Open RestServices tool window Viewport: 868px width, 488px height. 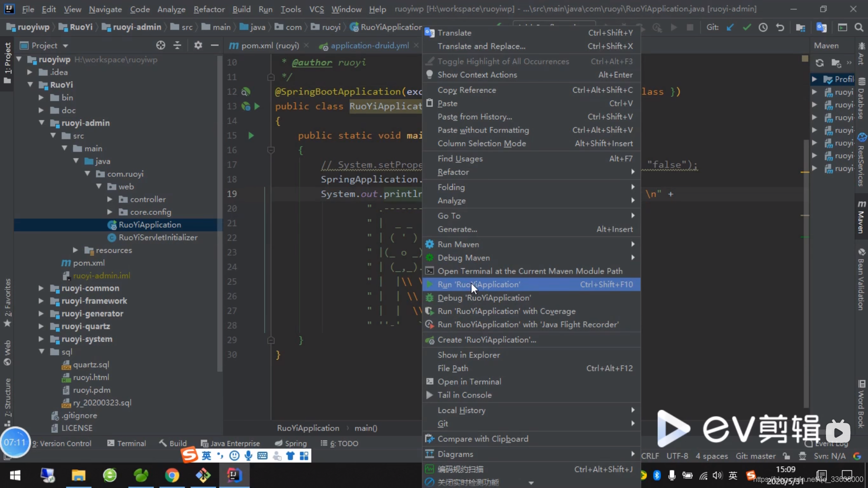pos(861,160)
